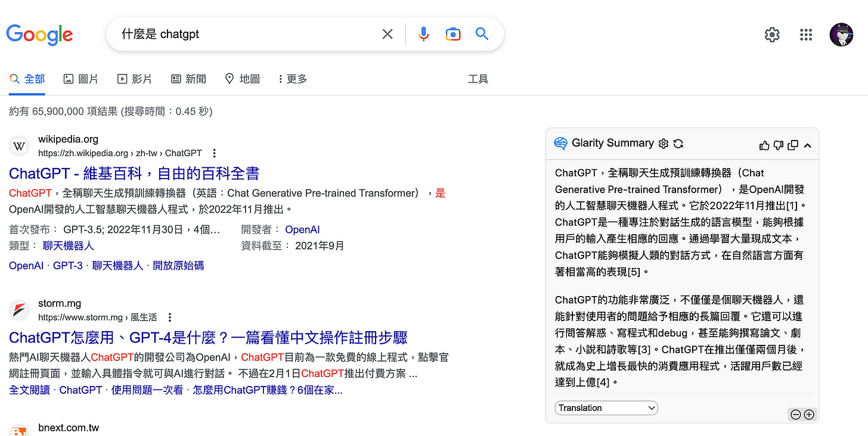Select the 全部 tab
The image size is (868, 436).
click(27, 79)
